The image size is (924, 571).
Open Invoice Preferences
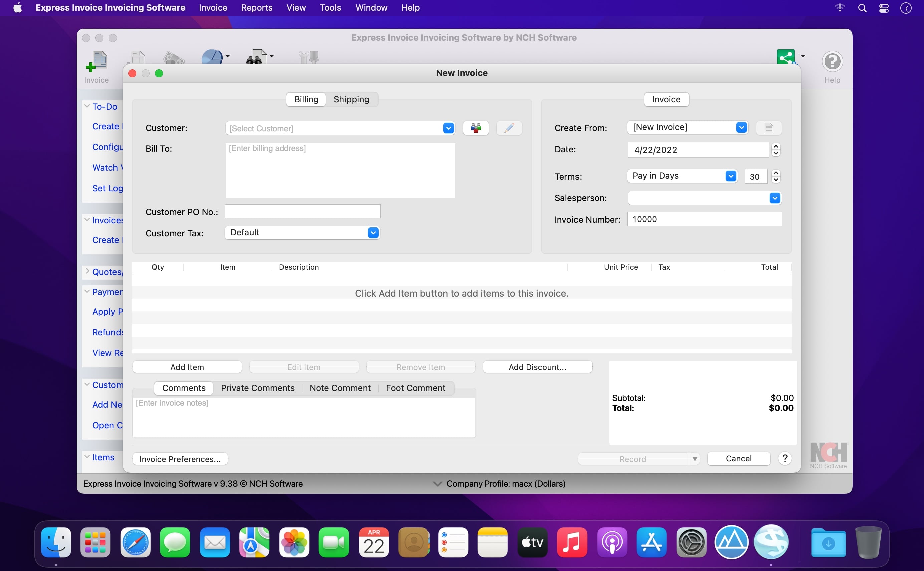180,459
